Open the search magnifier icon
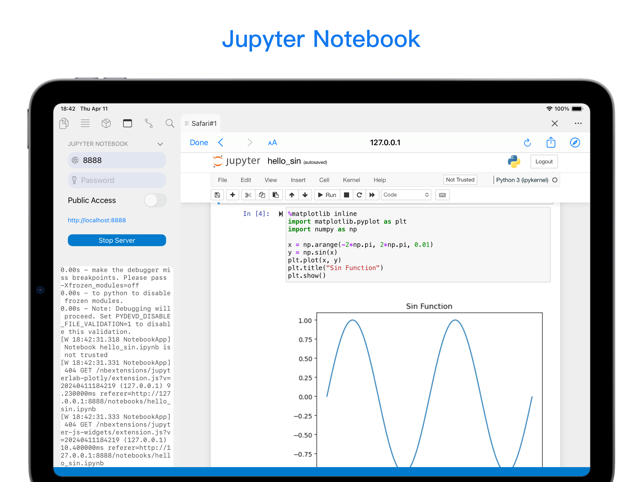This screenshot has width=643, height=482. [170, 123]
